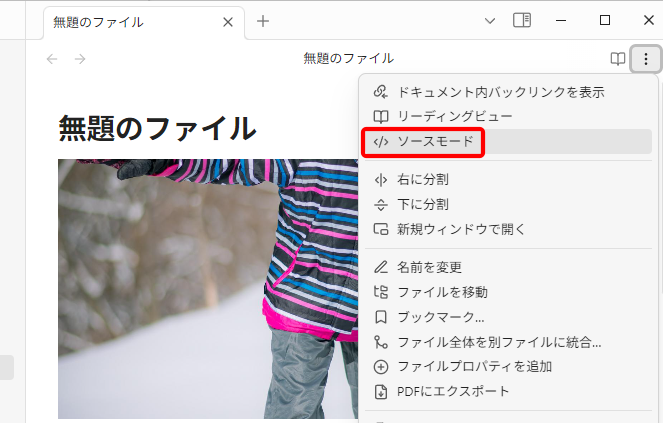The image size is (663, 423).
Task: Minimize the application window
Action: coord(561,20)
